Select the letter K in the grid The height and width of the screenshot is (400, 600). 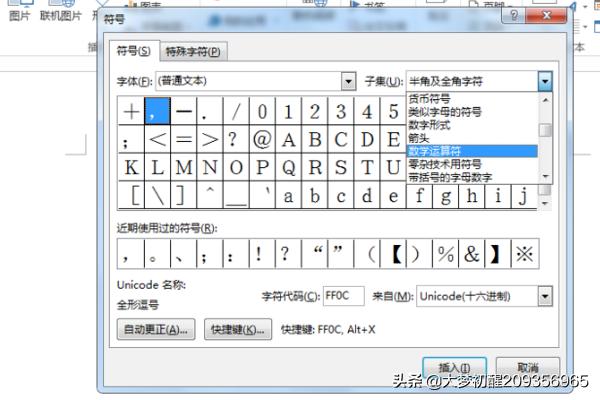tap(131, 167)
